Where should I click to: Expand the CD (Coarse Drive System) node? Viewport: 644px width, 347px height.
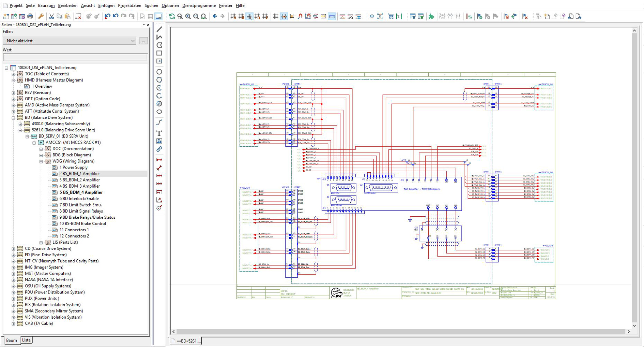tap(13, 249)
